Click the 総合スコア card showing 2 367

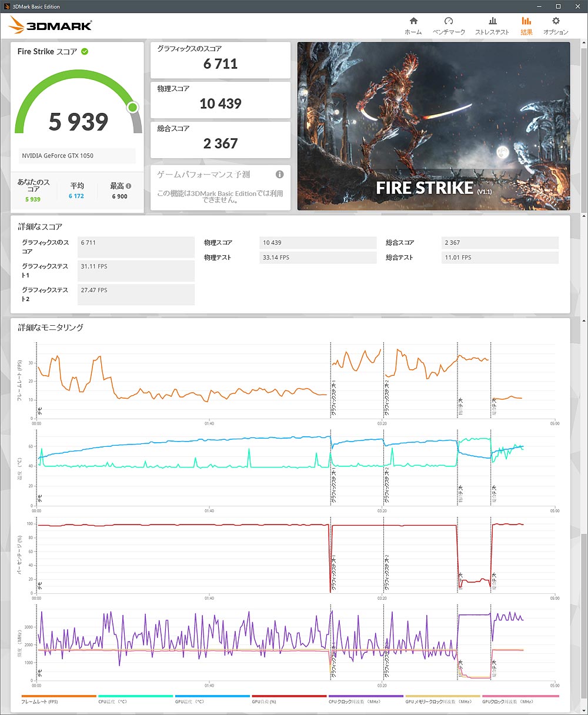220,140
